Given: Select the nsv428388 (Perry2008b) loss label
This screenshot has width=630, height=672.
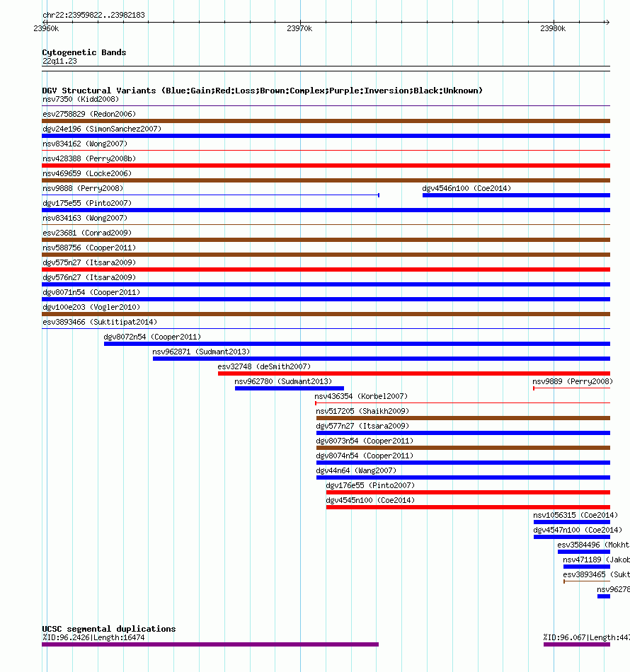Looking at the screenshot, I should pos(89,158).
